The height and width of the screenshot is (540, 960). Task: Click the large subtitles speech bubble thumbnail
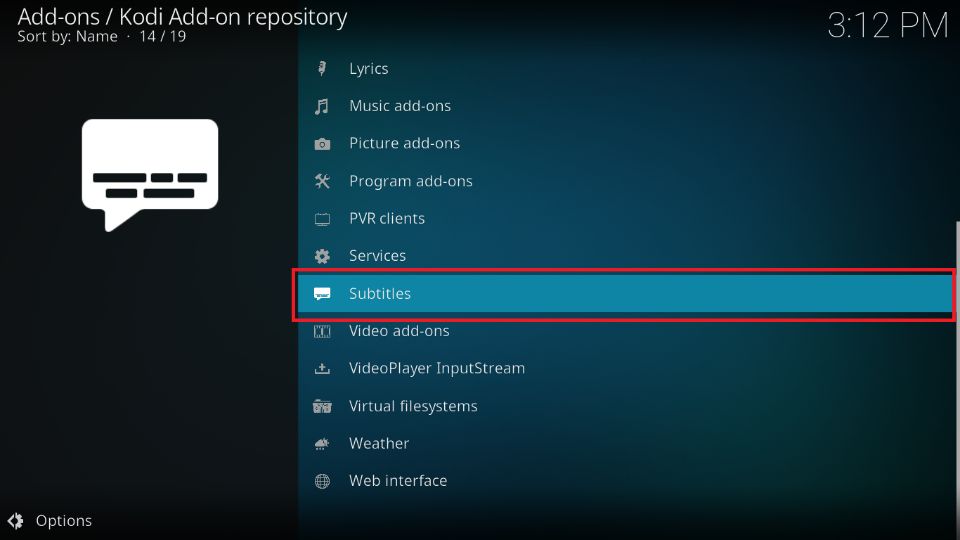pos(150,175)
